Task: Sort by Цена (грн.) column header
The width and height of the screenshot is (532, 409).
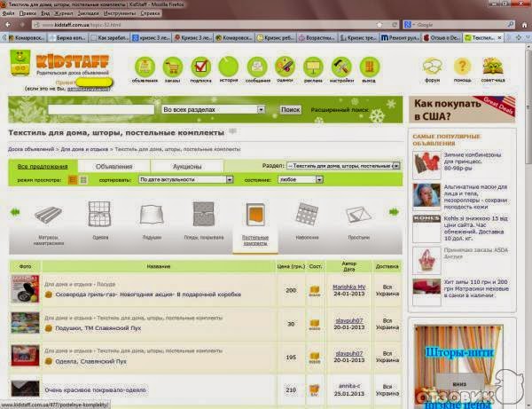Action: click(x=291, y=266)
